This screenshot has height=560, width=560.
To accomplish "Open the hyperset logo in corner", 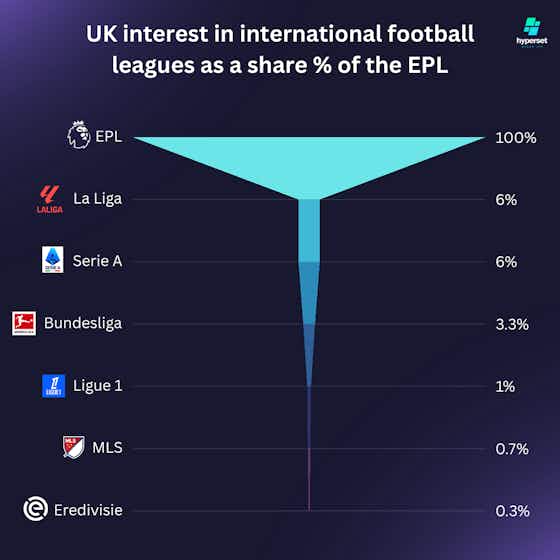I will (532, 32).
